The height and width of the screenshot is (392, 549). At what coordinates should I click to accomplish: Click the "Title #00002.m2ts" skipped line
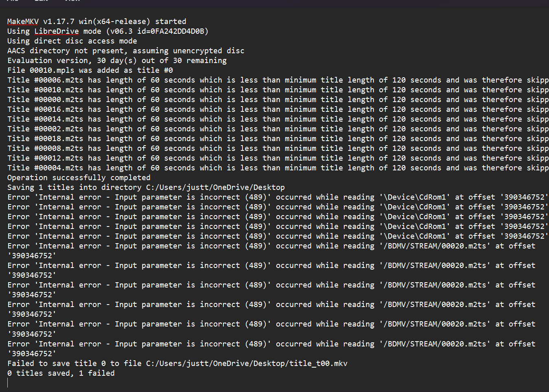(x=278, y=129)
